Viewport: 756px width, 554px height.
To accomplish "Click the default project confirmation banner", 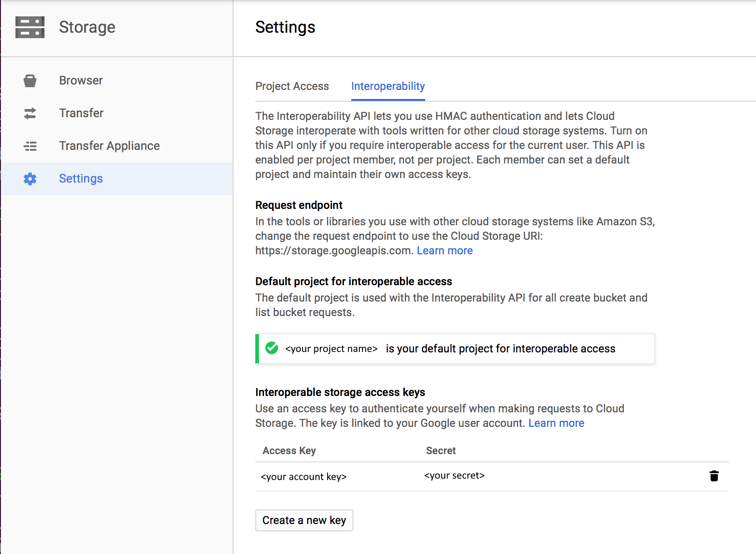I will tap(454, 348).
